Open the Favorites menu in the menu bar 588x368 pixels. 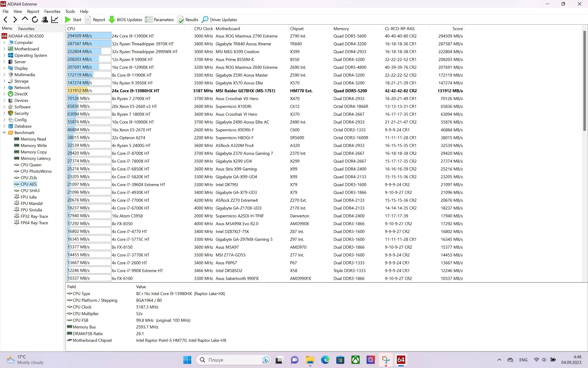coord(52,11)
